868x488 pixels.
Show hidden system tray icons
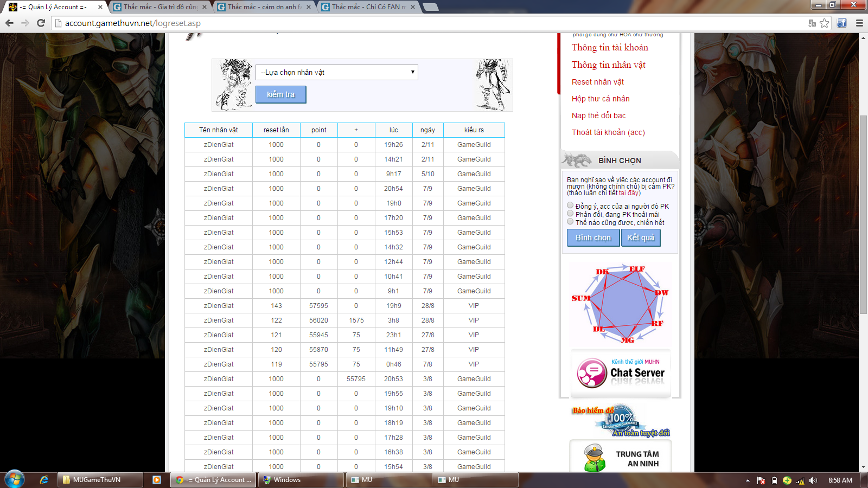pyautogui.click(x=748, y=480)
